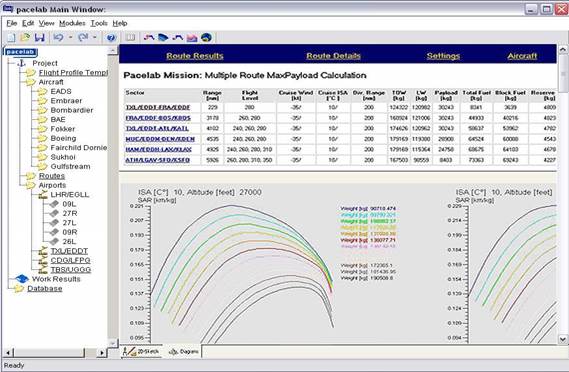The height and width of the screenshot is (372, 569).
Task: Save the project with the floppy icon
Action: click(40, 37)
